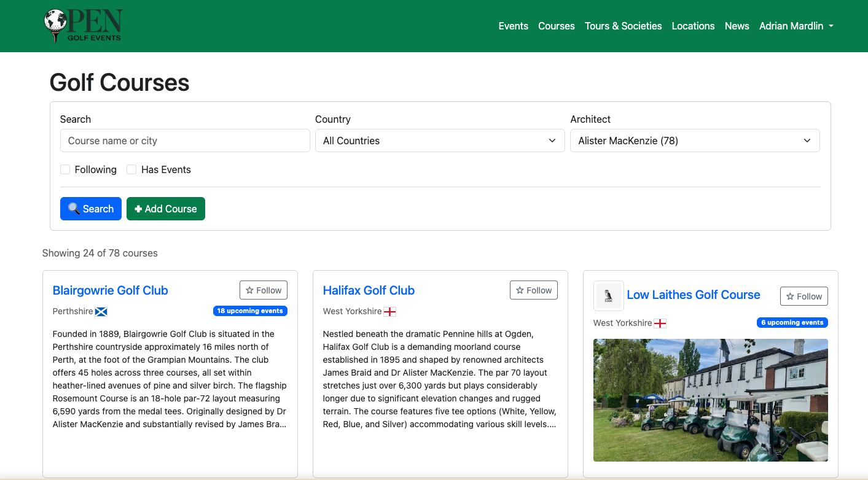The image size is (868, 480).
Task: Follow Halifax Golf Club with star button
Action: coord(533,290)
